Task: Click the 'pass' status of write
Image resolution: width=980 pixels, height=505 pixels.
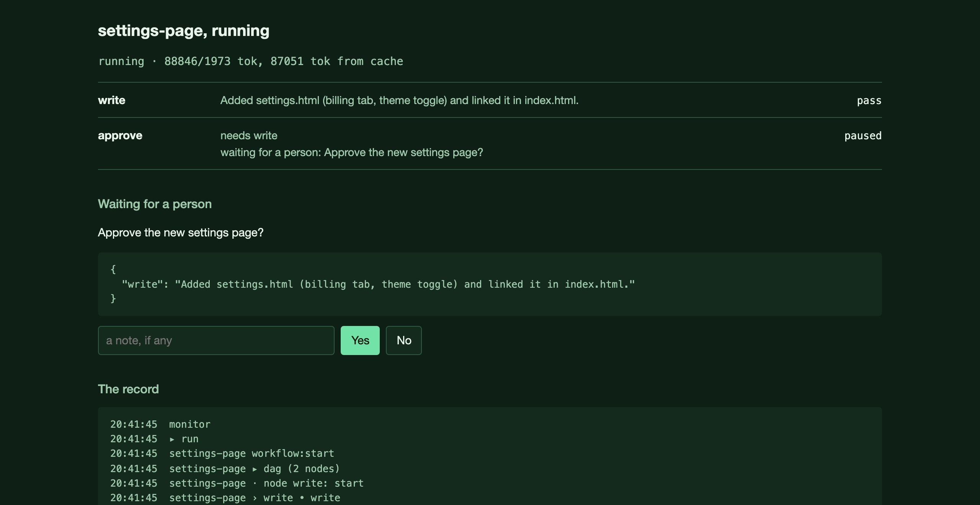Action: tap(869, 101)
